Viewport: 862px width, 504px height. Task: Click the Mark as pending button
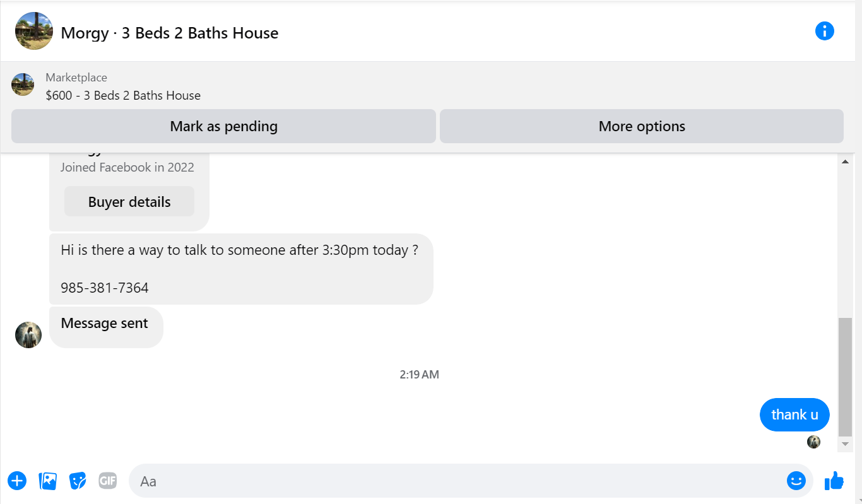tap(223, 126)
